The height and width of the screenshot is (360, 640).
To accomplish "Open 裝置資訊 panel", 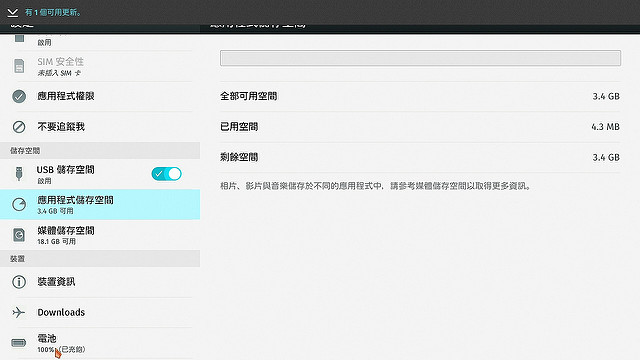I will (100, 282).
